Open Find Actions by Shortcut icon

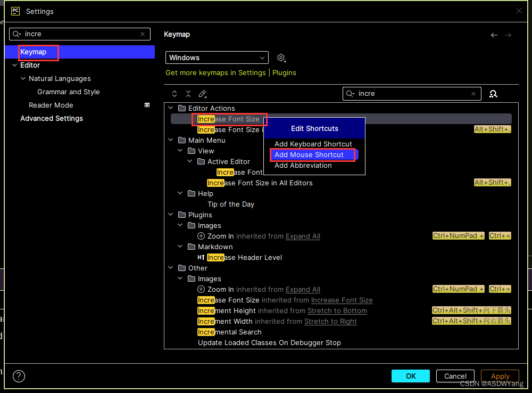493,94
